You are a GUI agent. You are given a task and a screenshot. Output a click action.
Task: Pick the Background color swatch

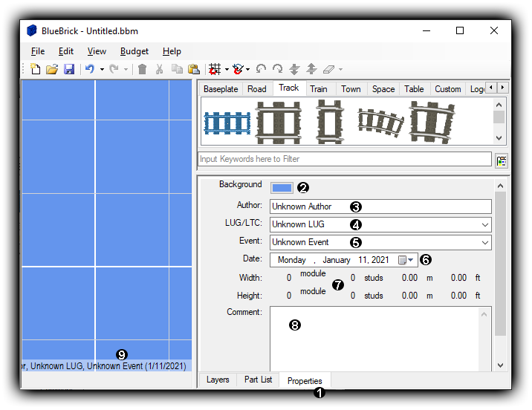click(x=282, y=188)
